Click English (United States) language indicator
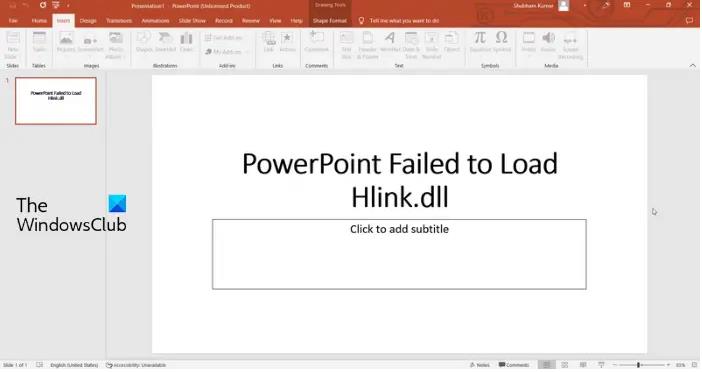This screenshot has height=372, width=702. [x=74, y=365]
